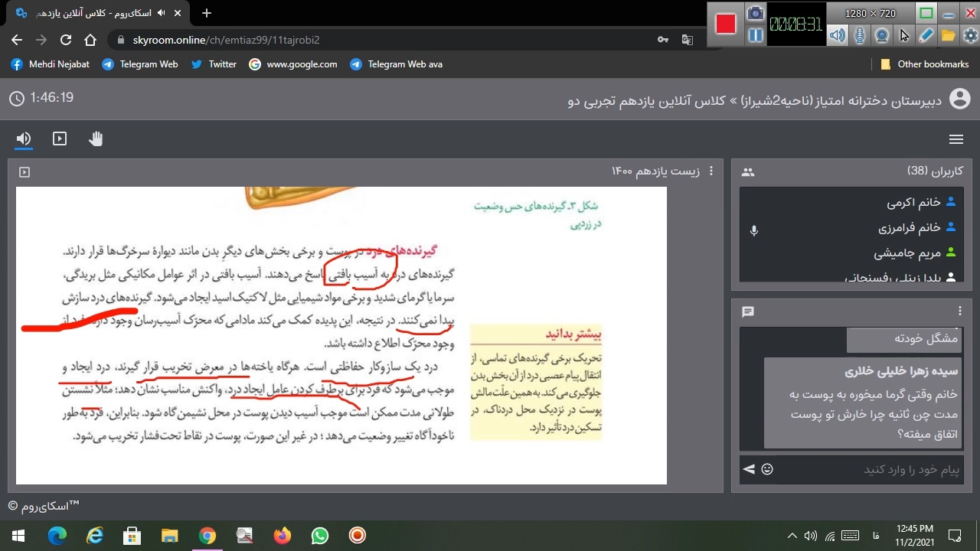Open screen recorder settings gear
The width and height of the screenshot is (980, 551).
(x=970, y=35)
